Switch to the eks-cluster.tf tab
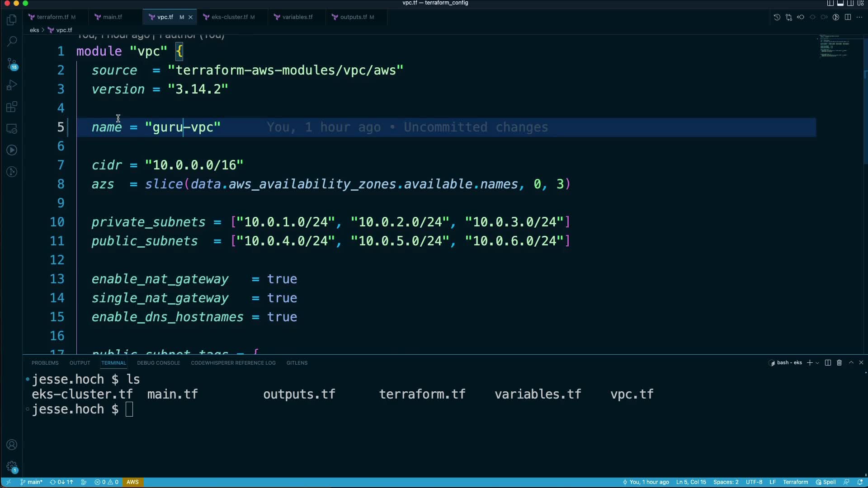 [x=229, y=17]
